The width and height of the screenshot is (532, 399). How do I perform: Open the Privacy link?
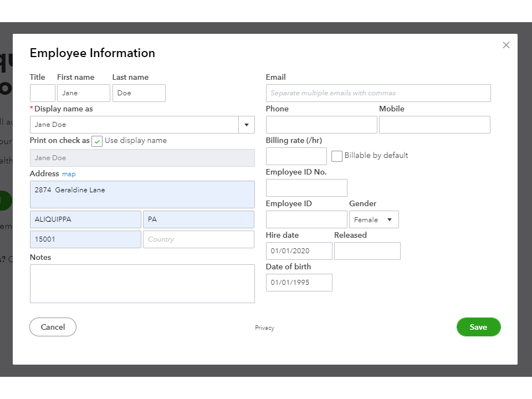pyautogui.click(x=264, y=328)
